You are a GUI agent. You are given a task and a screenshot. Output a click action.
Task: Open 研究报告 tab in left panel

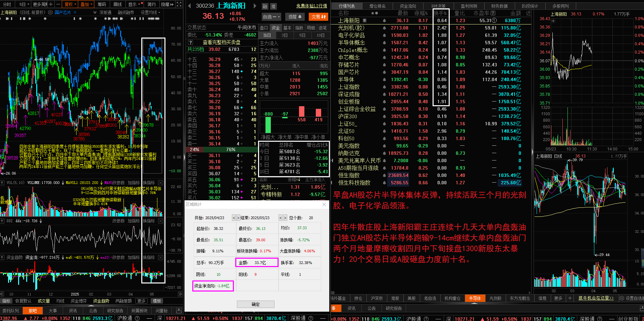115,311
